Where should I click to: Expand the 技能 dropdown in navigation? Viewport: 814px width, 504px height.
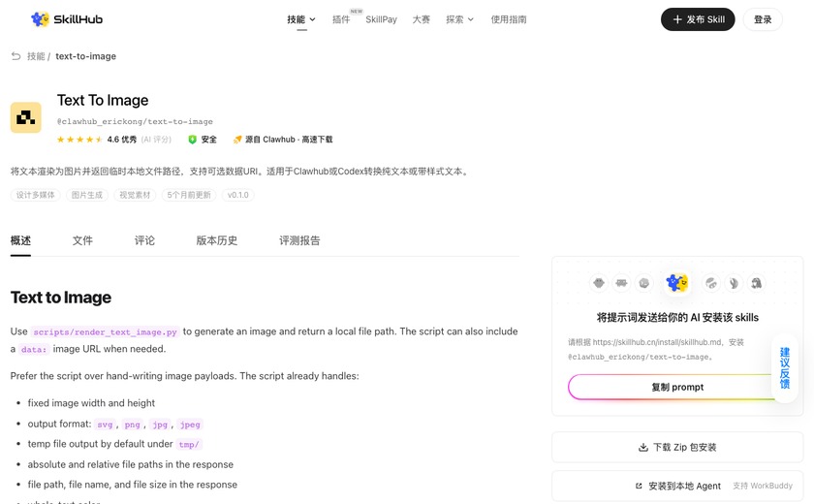point(301,19)
